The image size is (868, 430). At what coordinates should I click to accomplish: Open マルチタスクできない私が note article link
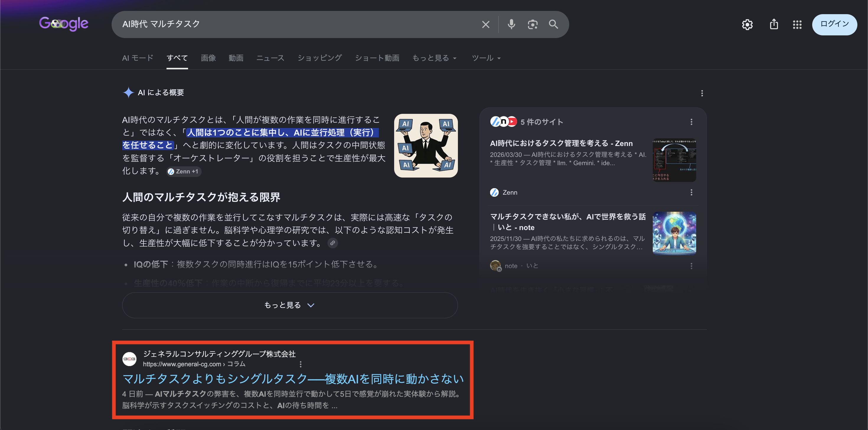pos(568,222)
